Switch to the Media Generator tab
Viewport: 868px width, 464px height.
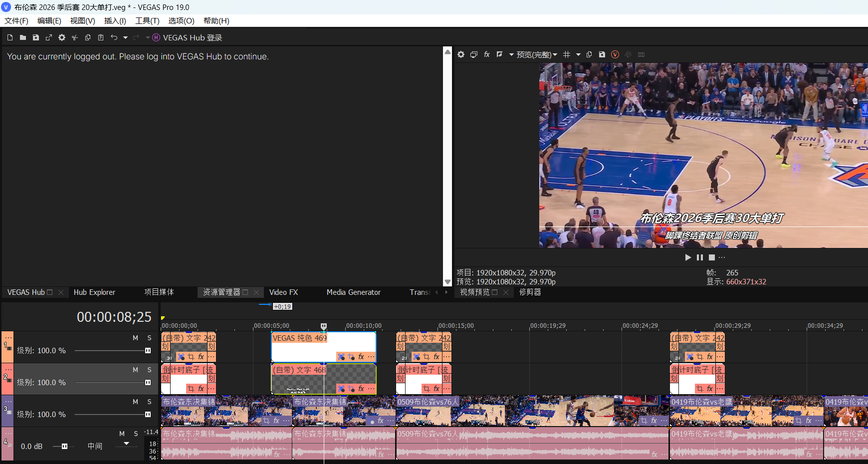354,292
